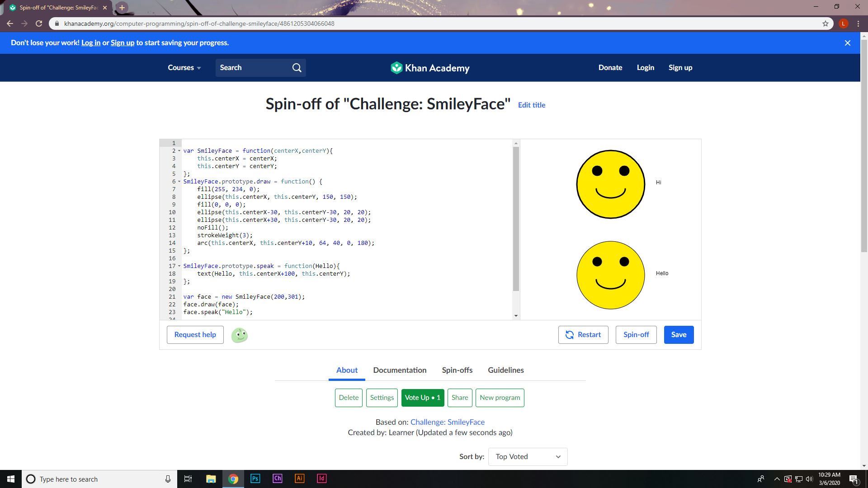Screen dimensions: 868x488
Task: Open the Courses dropdown menu
Action: click(184, 68)
